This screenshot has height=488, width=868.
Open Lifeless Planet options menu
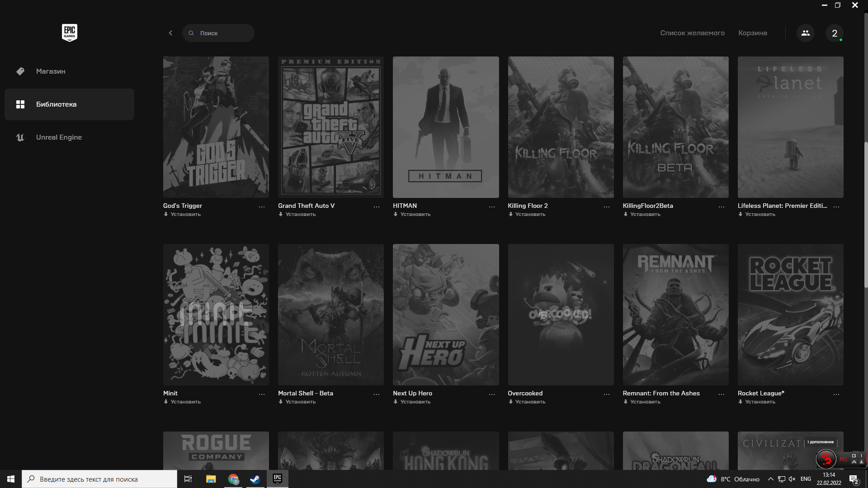[x=836, y=207]
